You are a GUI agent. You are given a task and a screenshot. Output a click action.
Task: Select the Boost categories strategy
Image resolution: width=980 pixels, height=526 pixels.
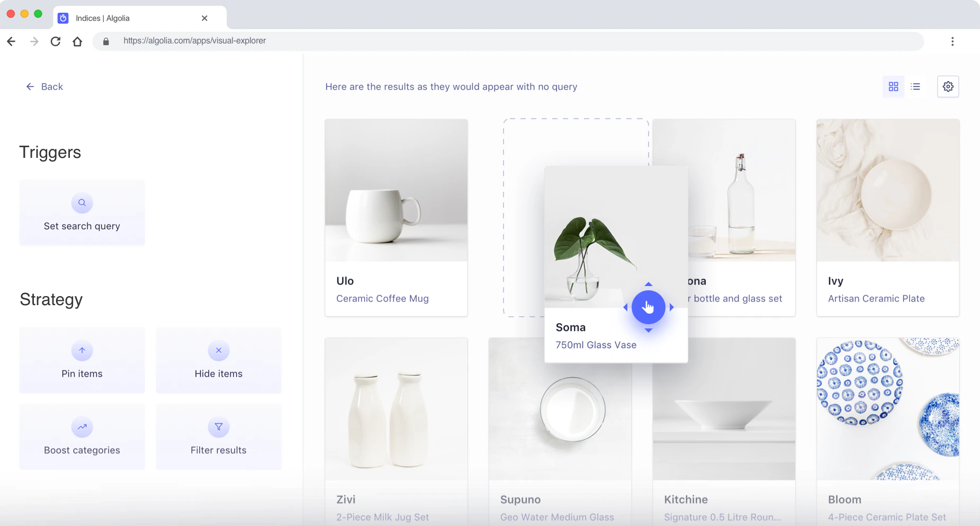(x=82, y=436)
